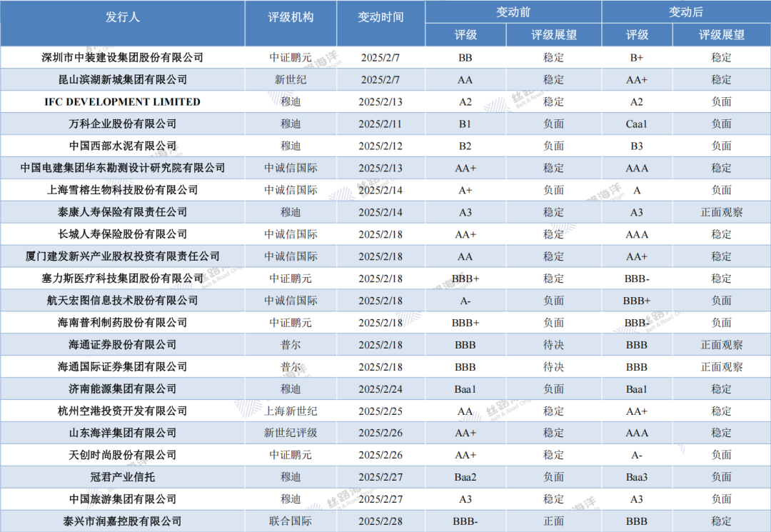Select issuer 厦门建发新兴产业股权投资有限责任公司

pos(123,256)
